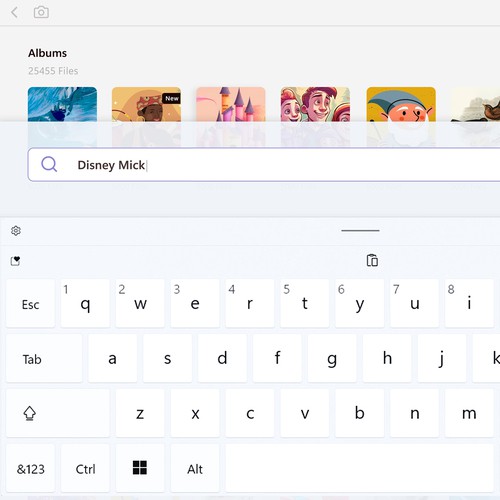Toggle the Shift arrow key
Viewport: 500px width, 500px height.
coord(58,413)
